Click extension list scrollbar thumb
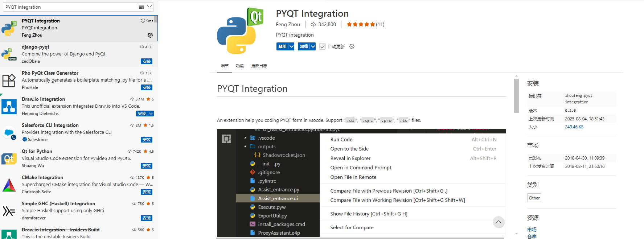Image resolution: width=644 pixels, height=239 pixels. [x=156, y=19]
